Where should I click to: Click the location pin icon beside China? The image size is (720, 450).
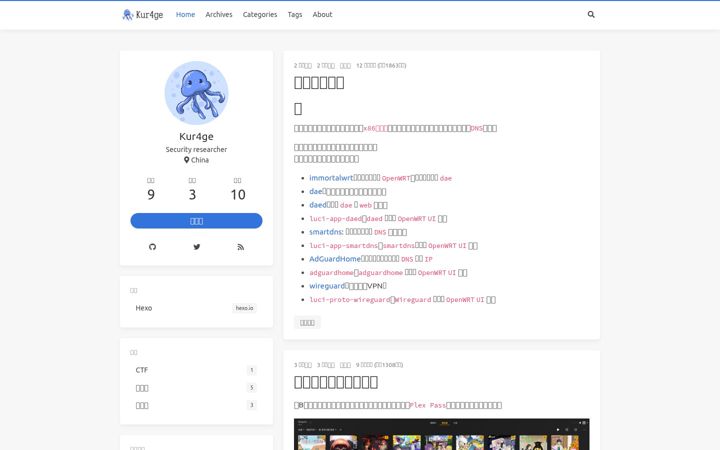click(x=186, y=160)
